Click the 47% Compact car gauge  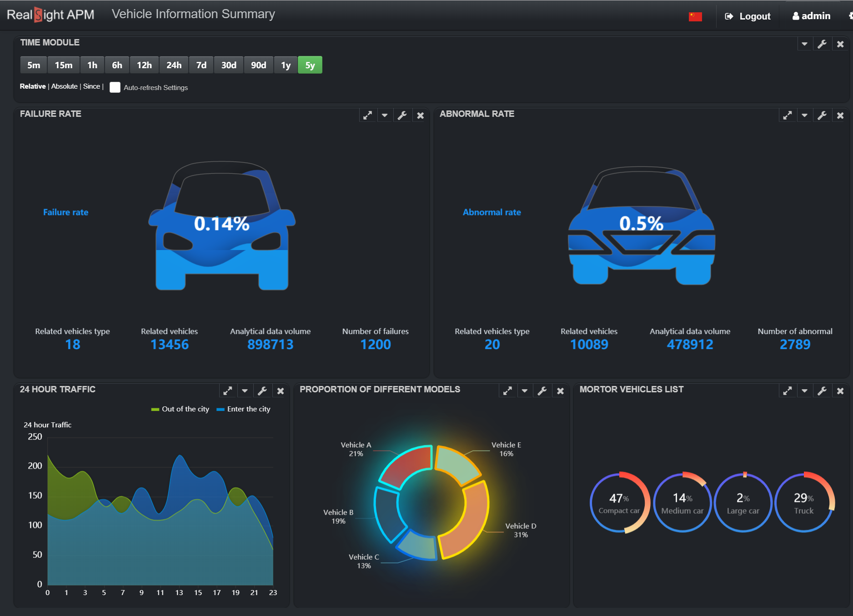point(619,503)
